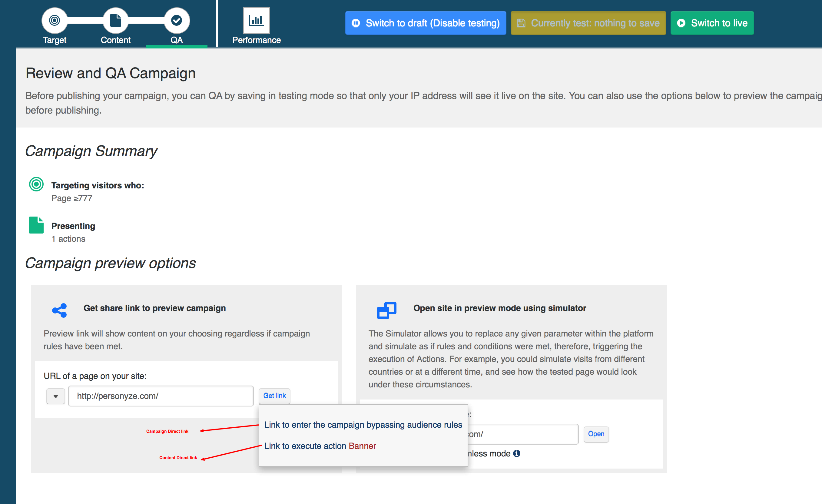Click the Switch to live button
Screen dimensions: 822x504
click(712, 23)
